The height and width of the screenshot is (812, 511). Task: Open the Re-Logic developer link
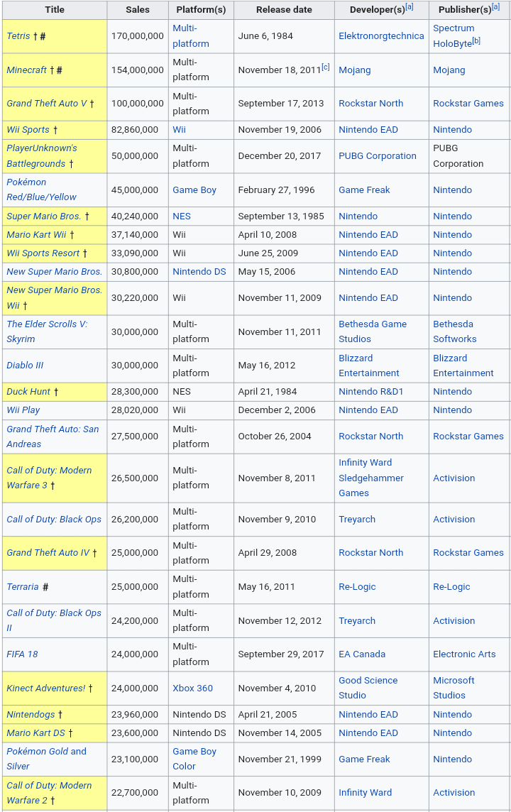pos(357,587)
